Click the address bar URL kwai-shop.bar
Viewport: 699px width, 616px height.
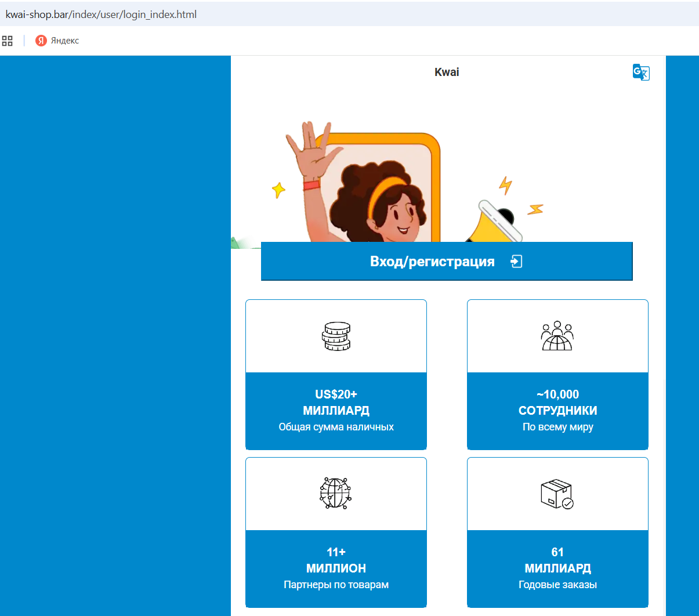101,15
